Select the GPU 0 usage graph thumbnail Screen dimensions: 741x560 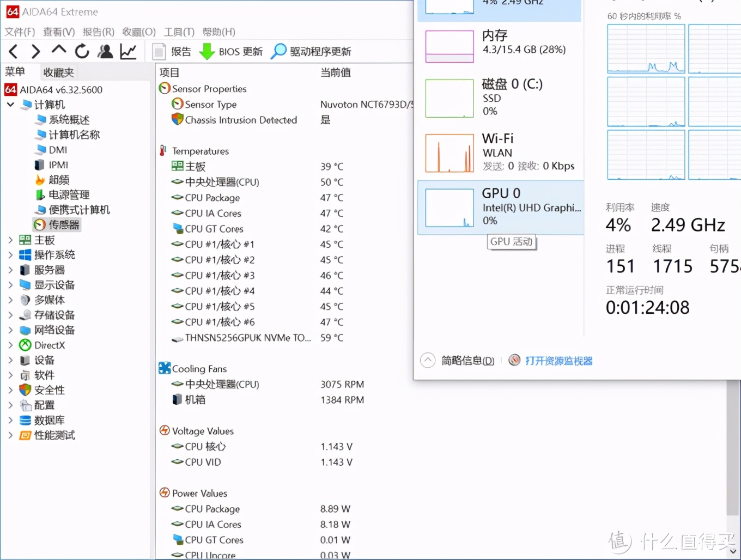pos(448,207)
